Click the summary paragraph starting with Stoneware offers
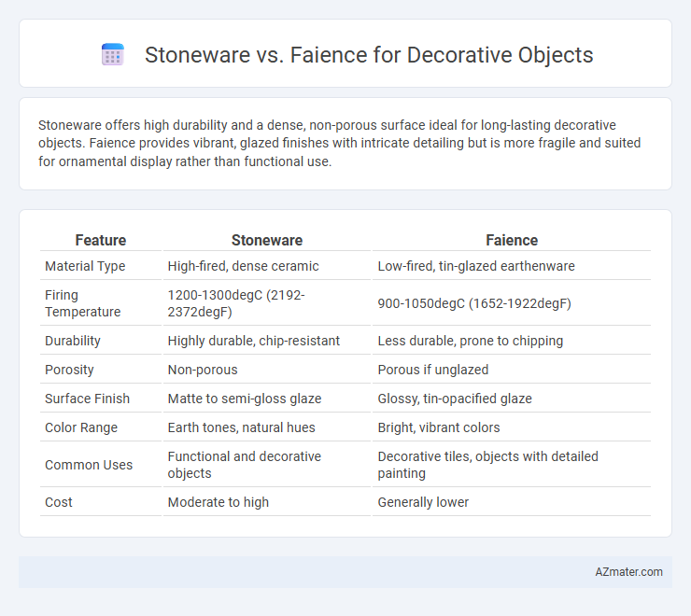 tap(339, 143)
